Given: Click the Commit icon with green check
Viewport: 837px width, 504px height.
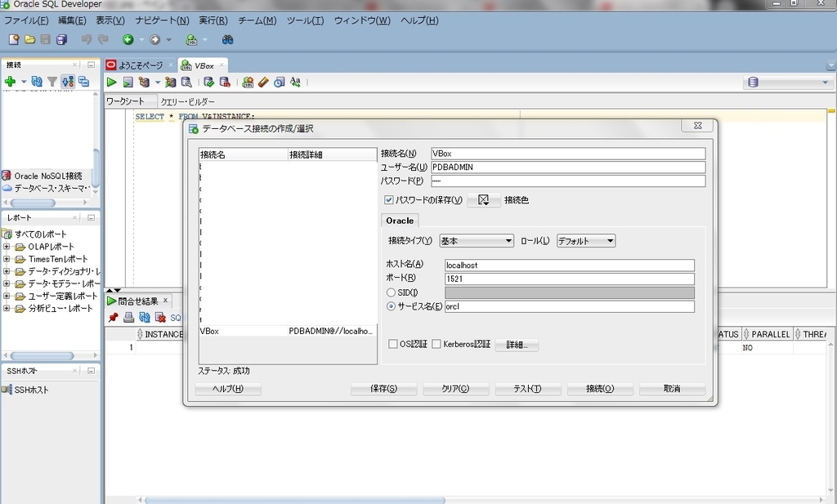Looking at the screenshot, I should (208, 83).
